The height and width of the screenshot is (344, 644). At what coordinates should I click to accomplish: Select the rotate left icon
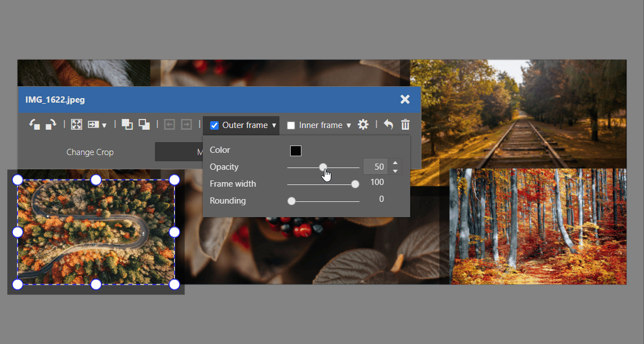(x=34, y=124)
